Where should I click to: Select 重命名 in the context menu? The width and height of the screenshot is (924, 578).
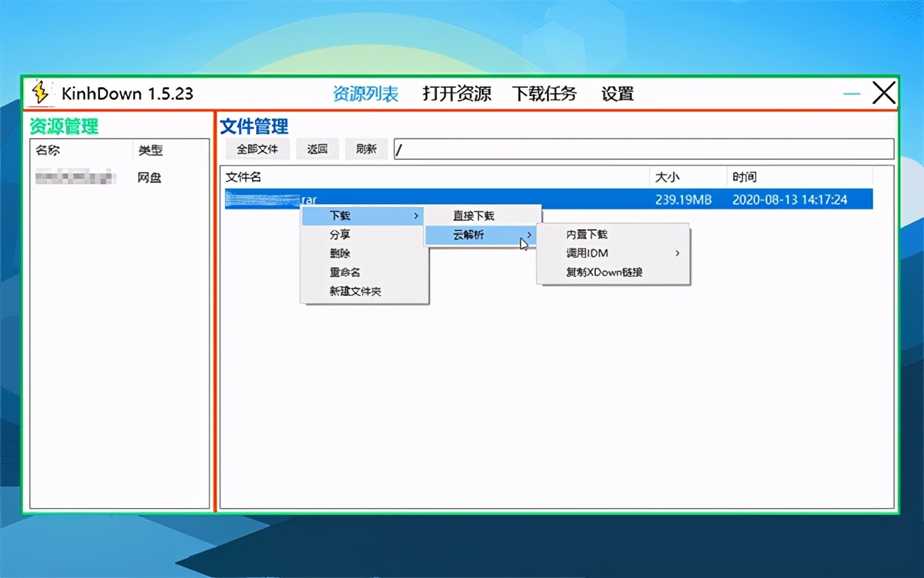tap(364, 273)
